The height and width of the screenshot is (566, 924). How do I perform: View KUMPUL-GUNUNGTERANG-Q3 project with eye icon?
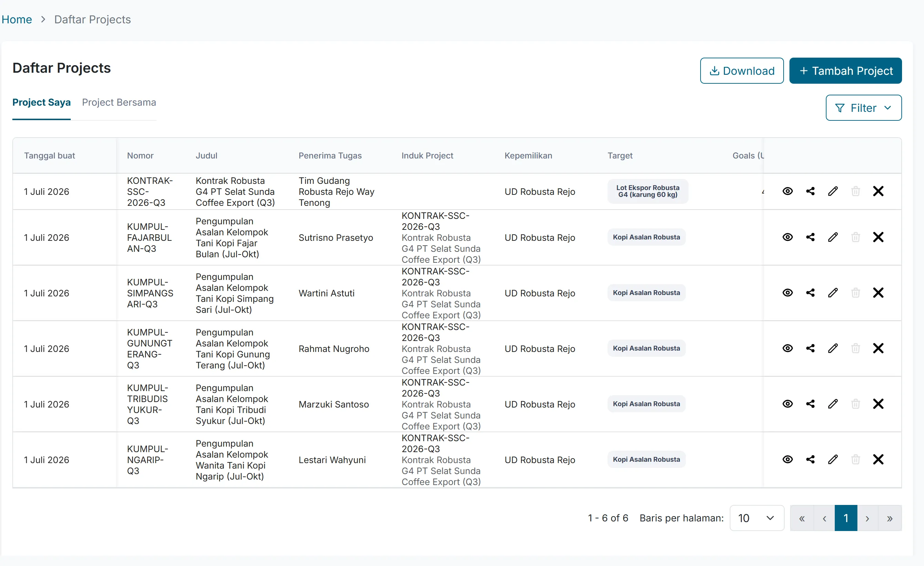tap(787, 348)
